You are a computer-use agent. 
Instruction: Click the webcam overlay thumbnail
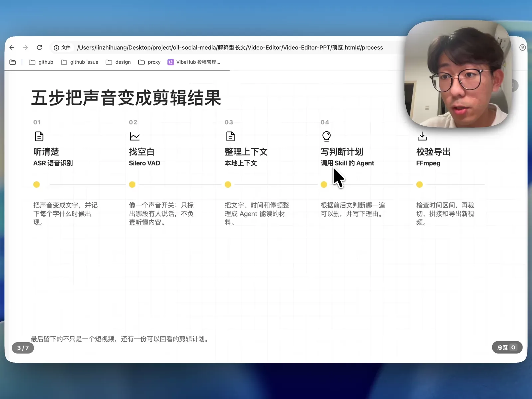pyautogui.click(x=458, y=74)
